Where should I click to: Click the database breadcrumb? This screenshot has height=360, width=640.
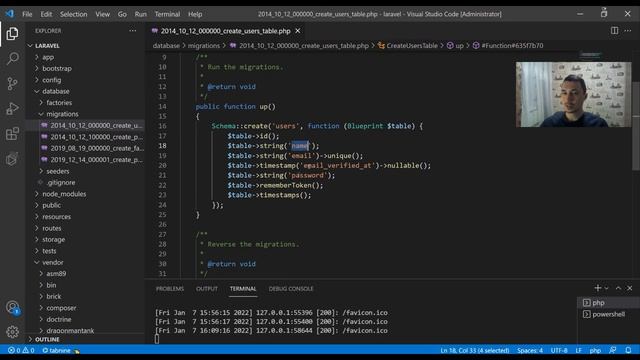[x=166, y=46]
